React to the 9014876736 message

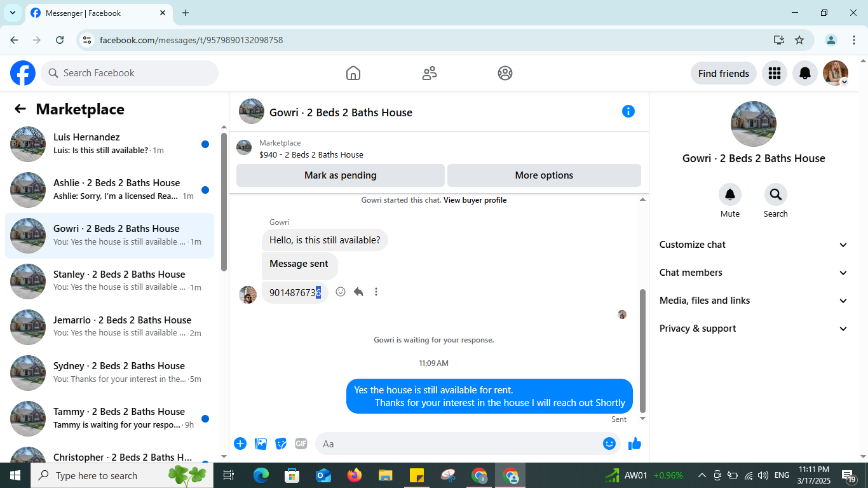click(341, 292)
